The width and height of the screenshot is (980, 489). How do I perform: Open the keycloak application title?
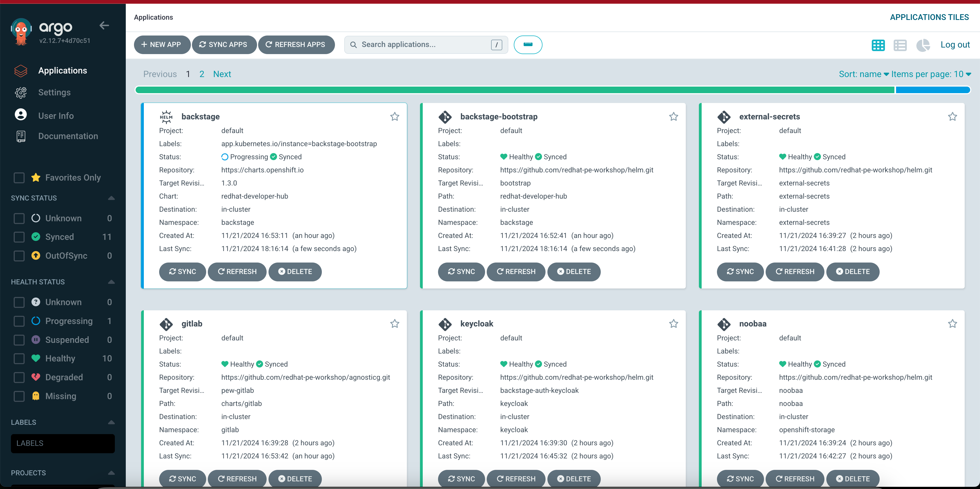(x=477, y=324)
